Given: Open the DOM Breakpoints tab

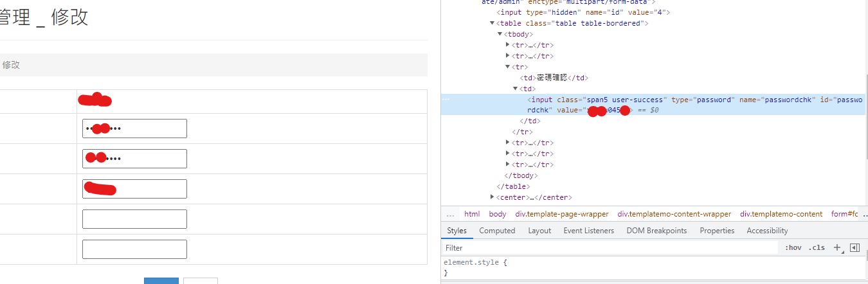Looking at the screenshot, I should click(656, 231).
